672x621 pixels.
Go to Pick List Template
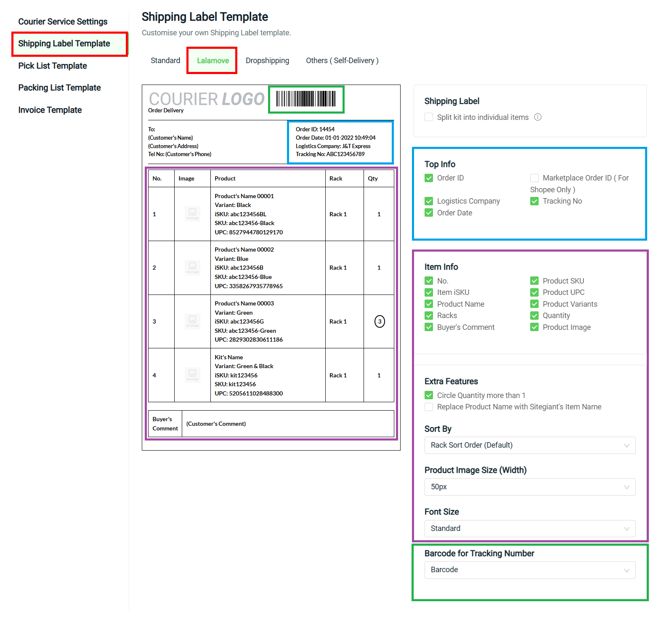point(53,66)
